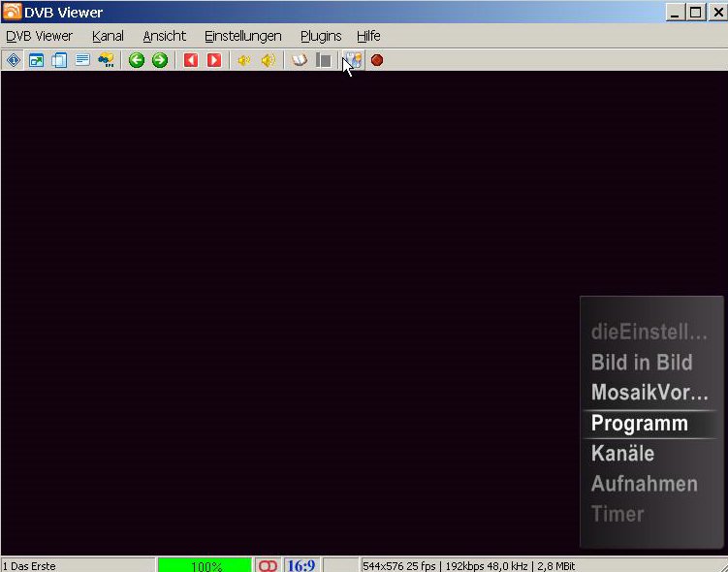Screen dimensions: 728x572
Task: Open the Kanal menu
Action: 108,36
